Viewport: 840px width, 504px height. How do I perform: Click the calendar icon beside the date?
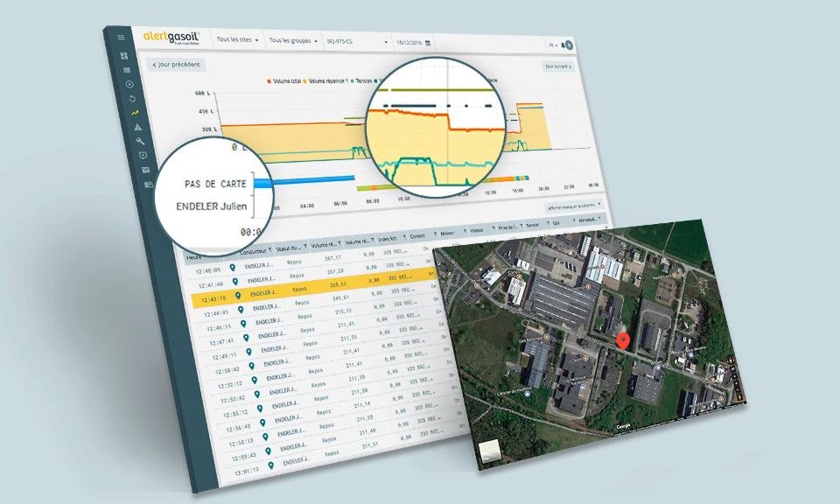click(x=429, y=42)
